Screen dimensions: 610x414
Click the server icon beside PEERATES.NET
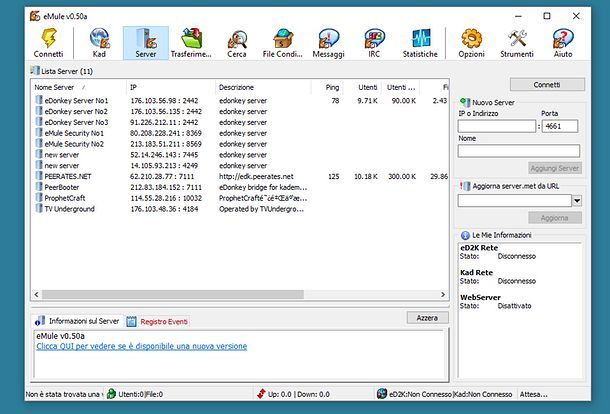(39, 176)
